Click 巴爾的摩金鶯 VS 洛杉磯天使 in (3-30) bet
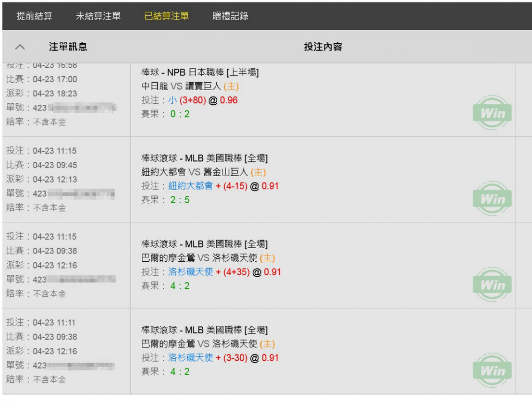Viewport: 532px width, 403px height. click(199, 343)
